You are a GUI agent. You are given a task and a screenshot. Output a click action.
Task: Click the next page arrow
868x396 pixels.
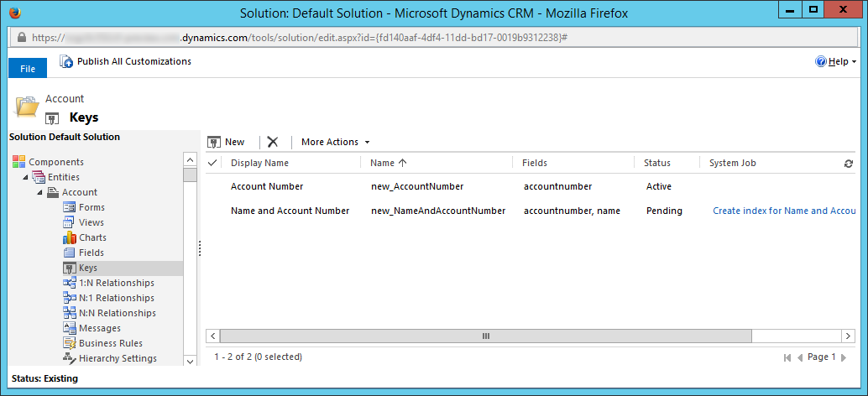(844, 358)
